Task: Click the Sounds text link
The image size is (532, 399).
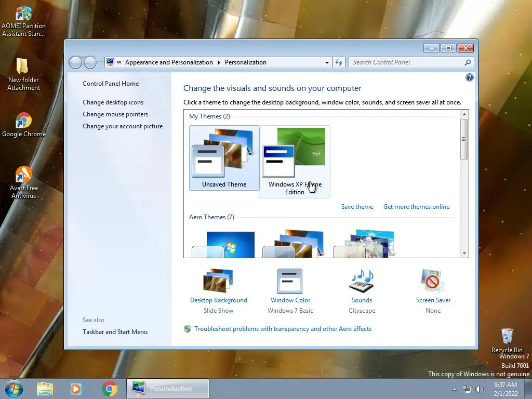Action: click(362, 300)
